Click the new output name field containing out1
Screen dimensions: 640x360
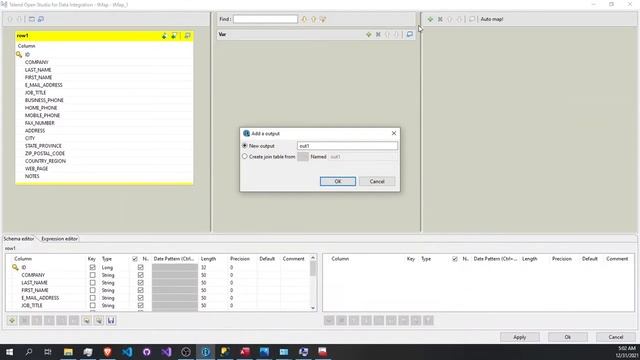coord(347,146)
